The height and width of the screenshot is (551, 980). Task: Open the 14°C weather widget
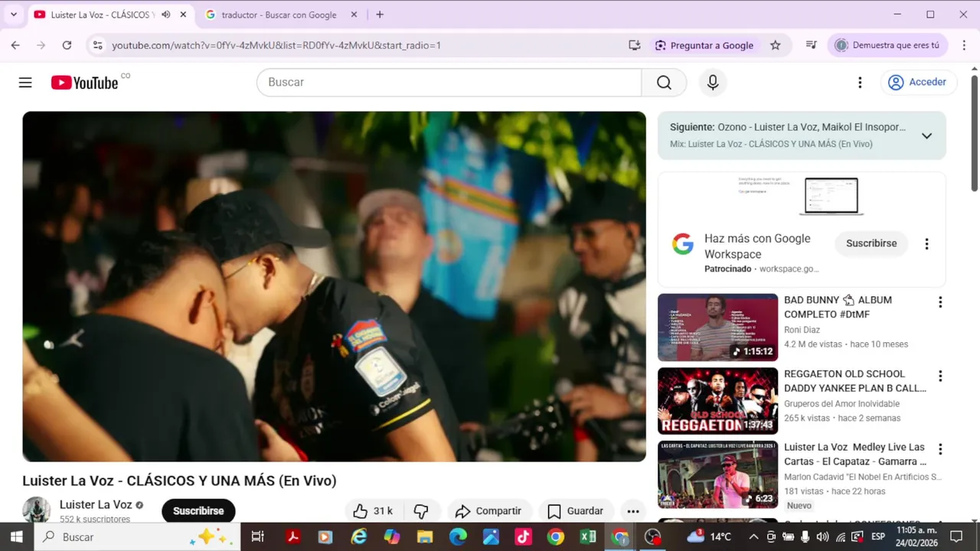point(709,536)
